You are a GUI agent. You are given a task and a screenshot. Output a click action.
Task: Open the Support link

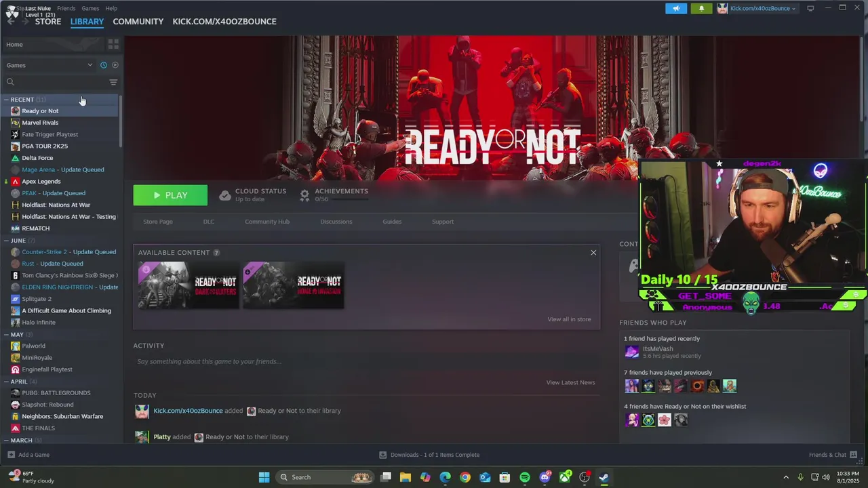pos(443,222)
